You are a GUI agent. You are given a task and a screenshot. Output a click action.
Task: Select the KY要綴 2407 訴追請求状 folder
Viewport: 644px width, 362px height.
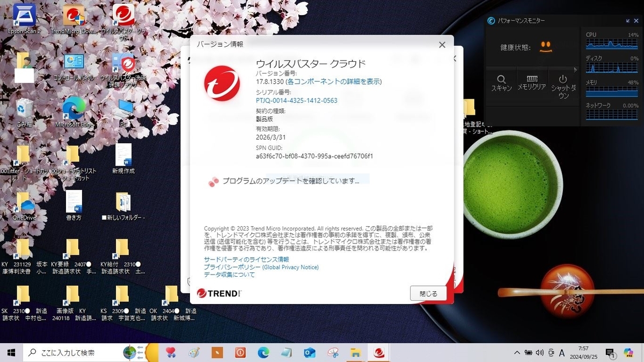point(73,257)
